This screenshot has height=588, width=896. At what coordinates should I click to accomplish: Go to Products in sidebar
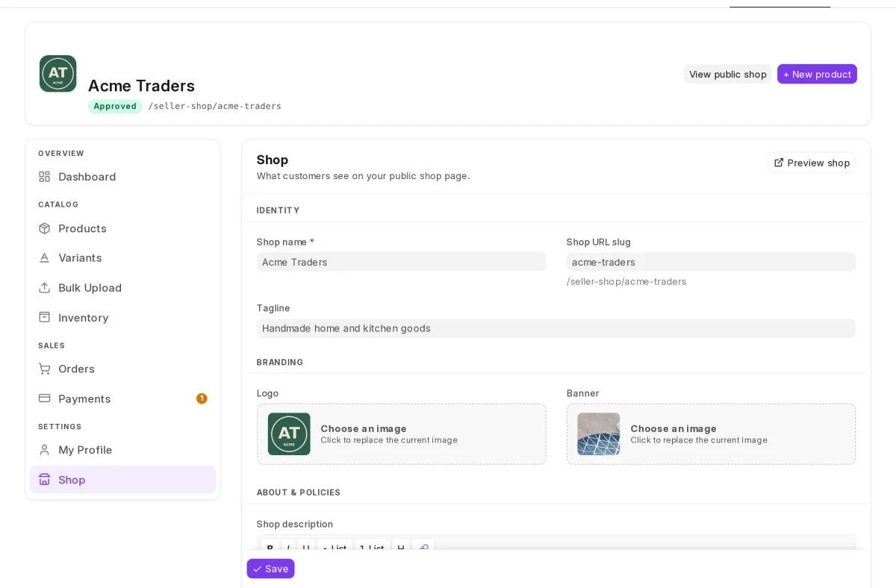point(122,228)
